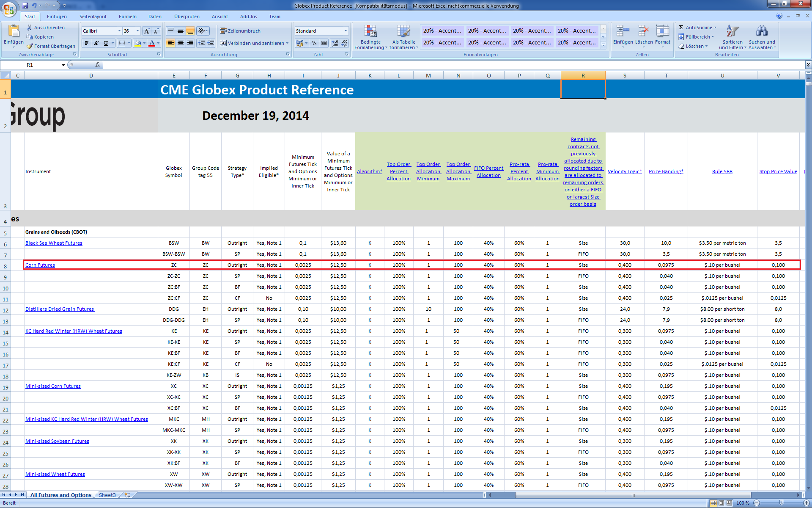Select the Überprüfen ribbon tab
812x508 pixels.
187,17
